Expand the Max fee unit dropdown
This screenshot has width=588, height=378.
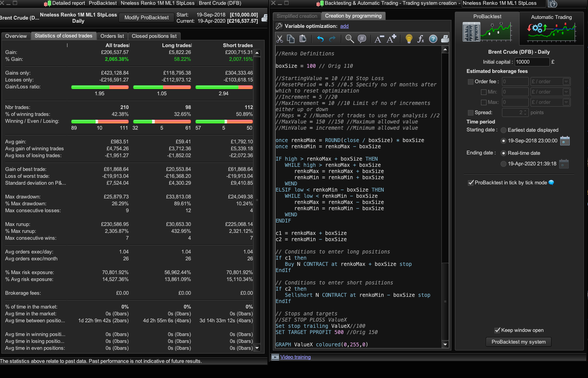tap(566, 102)
